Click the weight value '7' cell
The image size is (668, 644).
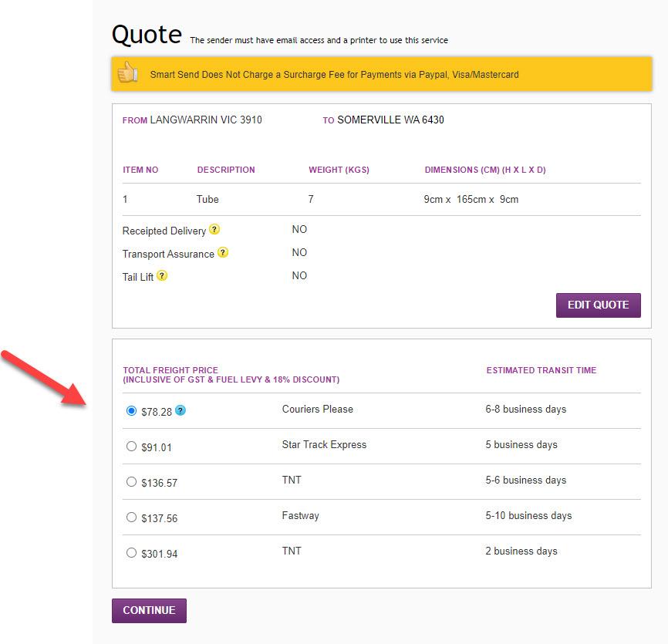tap(311, 199)
